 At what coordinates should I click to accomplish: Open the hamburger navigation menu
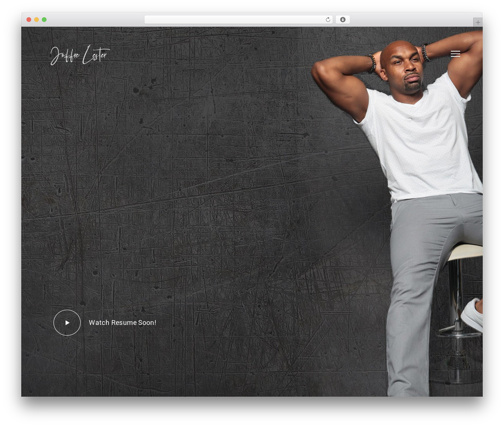[455, 54]
